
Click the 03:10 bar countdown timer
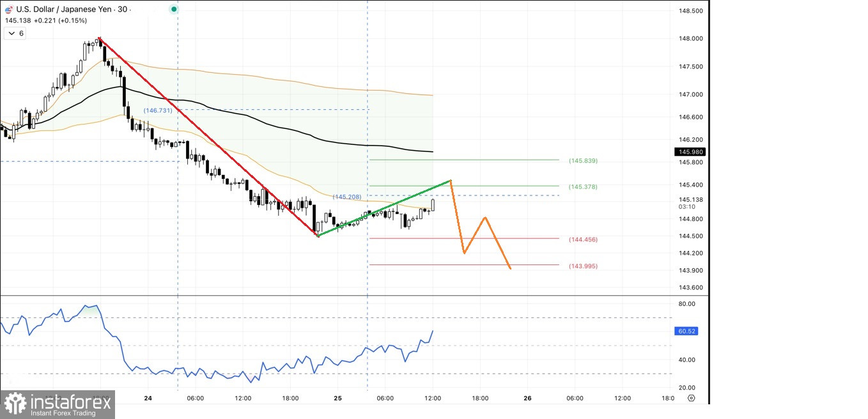coord(686,207)
